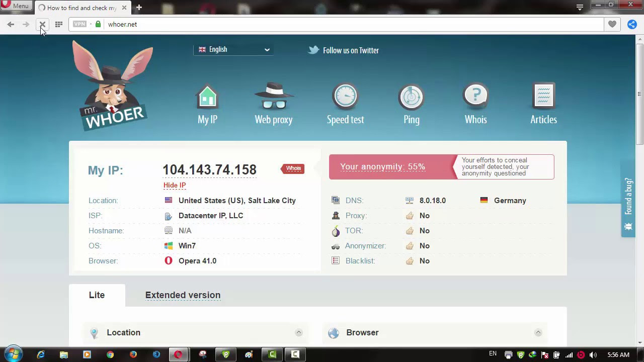Open the Whois lookup
The height and width of the screenshot is (362, 644).
pos(475,104)
